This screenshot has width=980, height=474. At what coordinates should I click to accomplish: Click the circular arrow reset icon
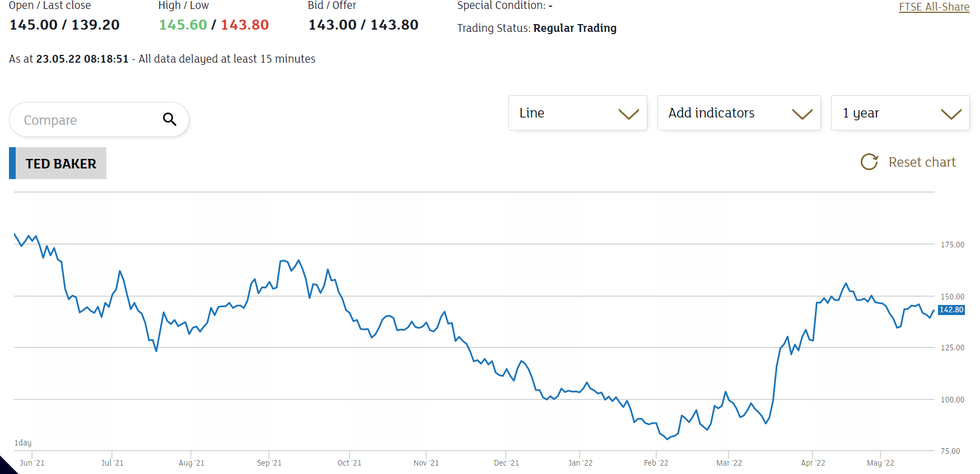pyautogui.click(x=869, y=162)
